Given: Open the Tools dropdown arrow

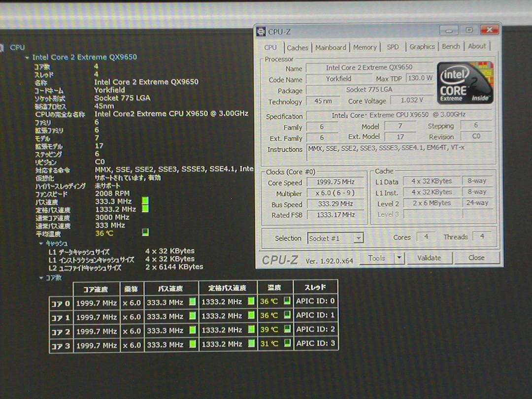Looking at the screenshot, I should 400,258.
